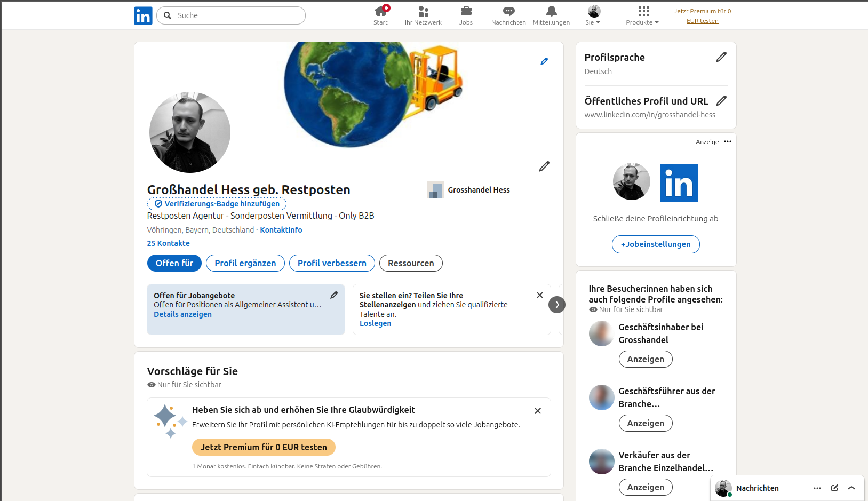Go to Ihr Netzwerk tab

[x=423, y=15]
